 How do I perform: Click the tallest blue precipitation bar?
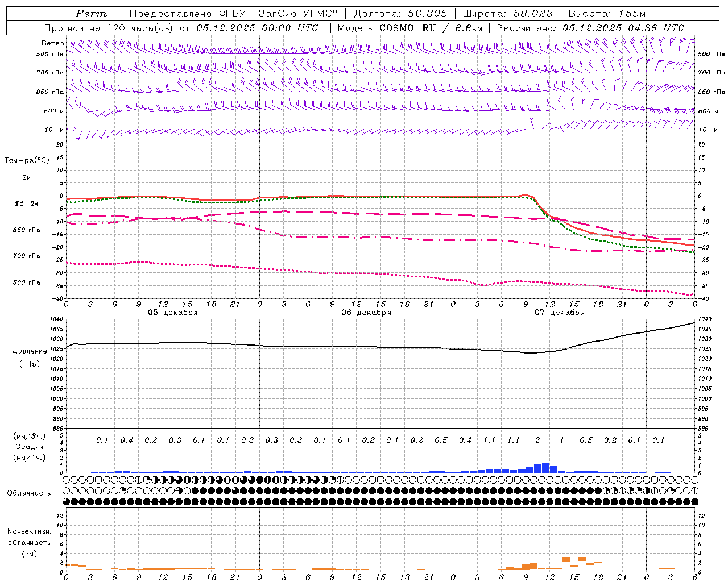click(x=545, y=468)
